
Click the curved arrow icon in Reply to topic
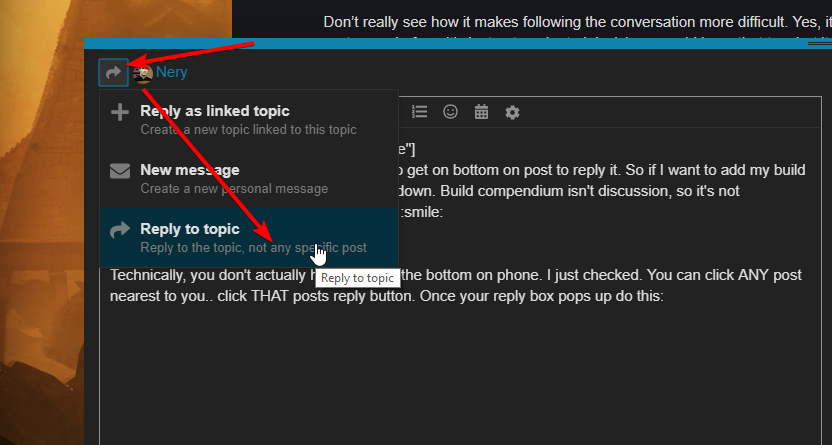pyautogui.click(x=120, y=230)
